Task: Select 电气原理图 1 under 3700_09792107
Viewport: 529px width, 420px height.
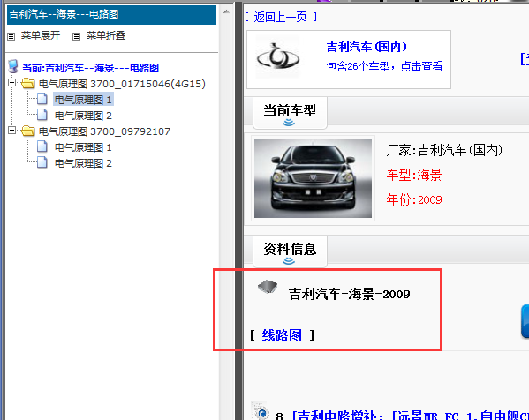Action: click(x=83, y=147)
